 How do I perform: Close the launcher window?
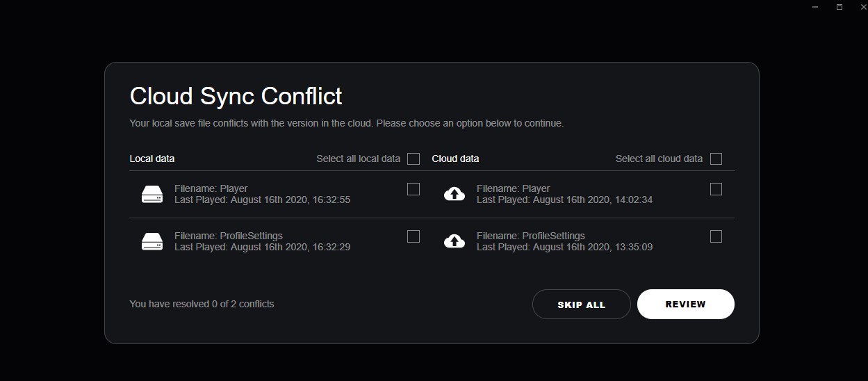(x=863, y=7)
